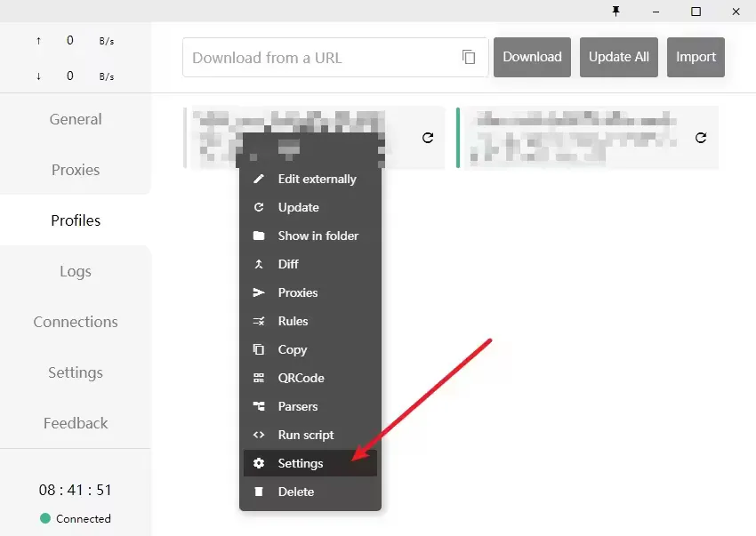Click the QRCode icon in context menu
Screen dimensions: 756x536
[259, 378]
